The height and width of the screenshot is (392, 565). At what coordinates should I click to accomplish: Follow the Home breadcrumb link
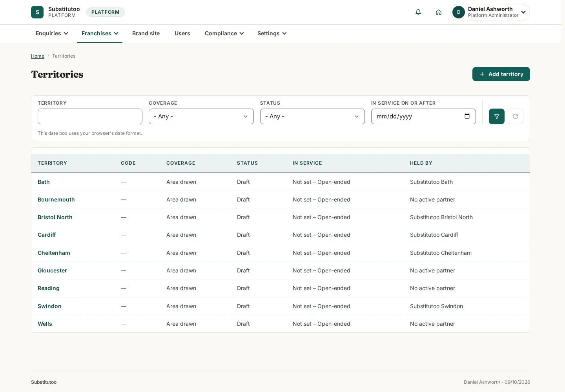[38, 56]
